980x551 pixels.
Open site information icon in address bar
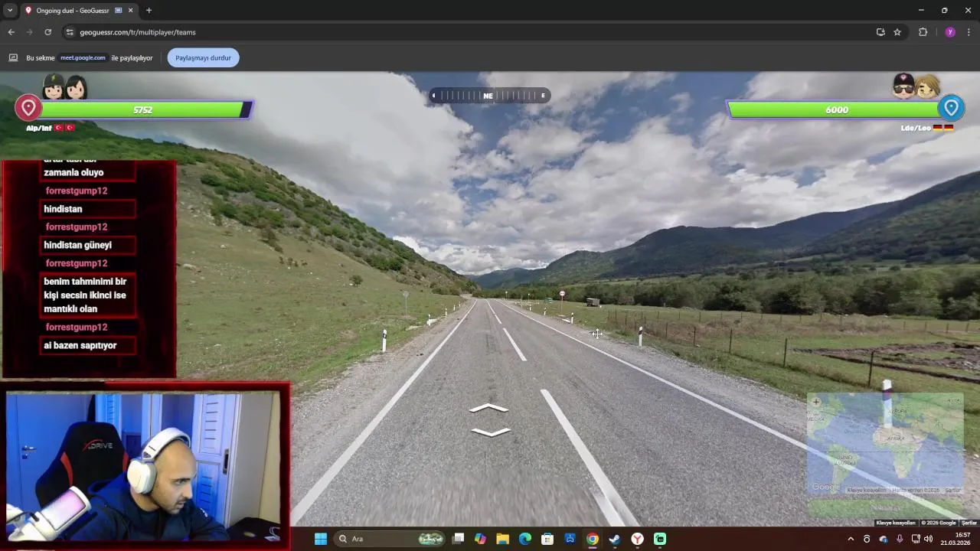[x=70, y=32]
